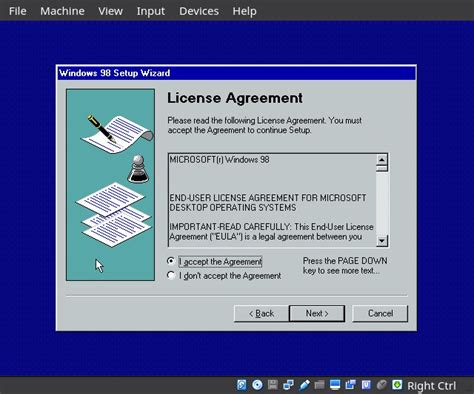Screen dimensions: 474x394
Task: Click the license scrollbar track below thumb
Action: click(382, 203)
